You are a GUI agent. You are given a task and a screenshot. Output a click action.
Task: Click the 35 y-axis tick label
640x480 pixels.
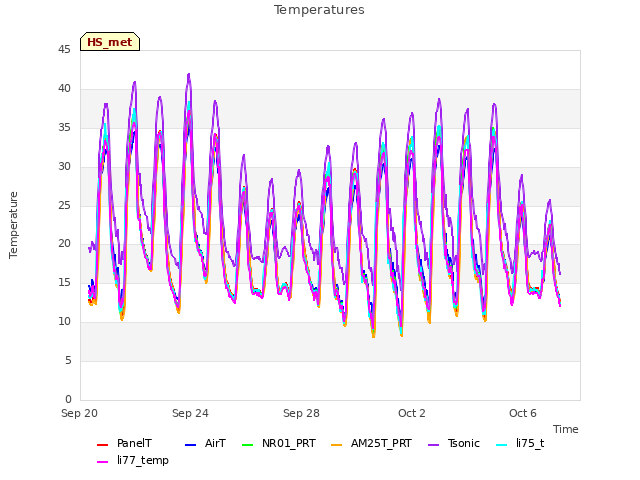[x=64, y=128]
